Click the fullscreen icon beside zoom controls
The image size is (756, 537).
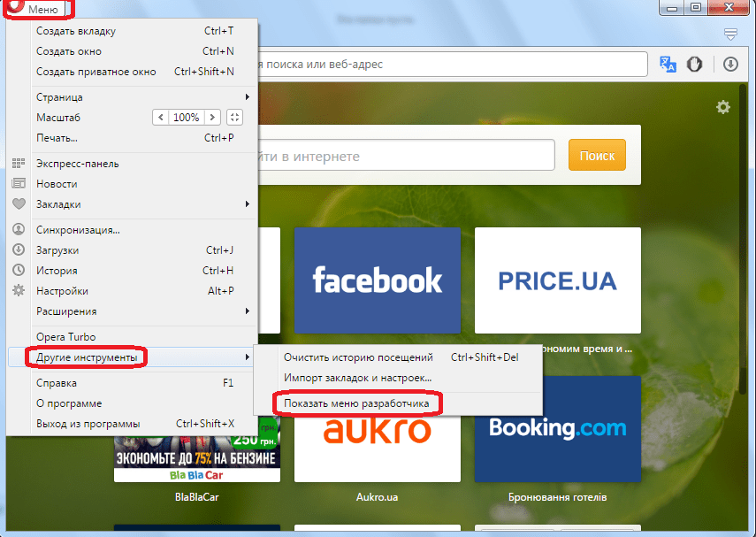tap(234, 117)
